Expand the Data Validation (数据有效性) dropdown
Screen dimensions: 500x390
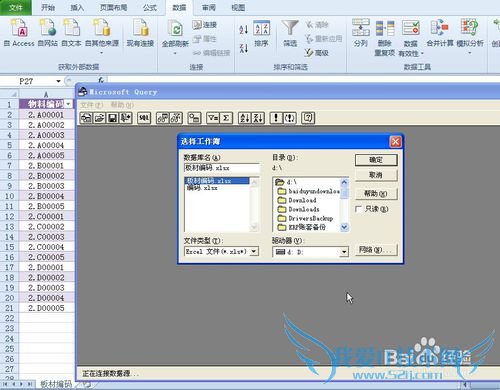(x=422, y=54)
